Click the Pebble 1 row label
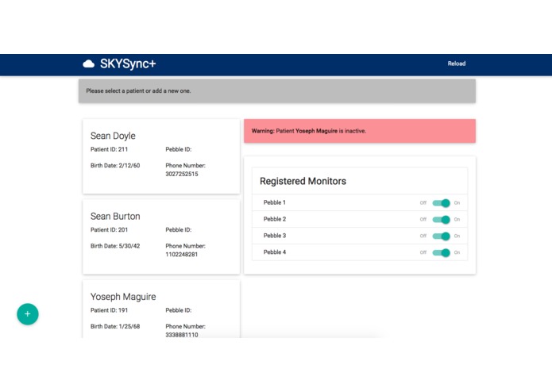The width and height of the screenshot is (552, 392). coord(275,202)
